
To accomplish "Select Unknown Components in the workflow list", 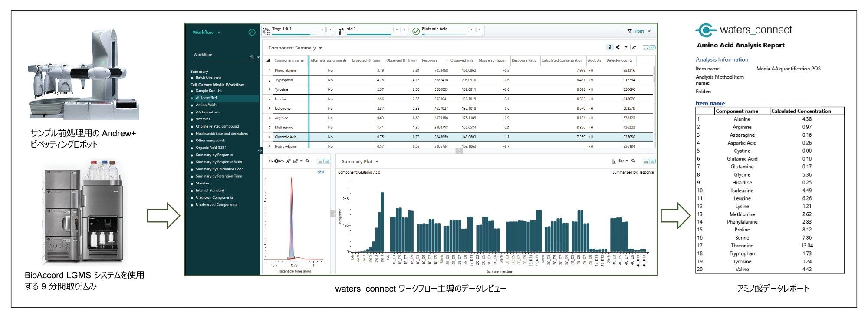I will (214, 197).
